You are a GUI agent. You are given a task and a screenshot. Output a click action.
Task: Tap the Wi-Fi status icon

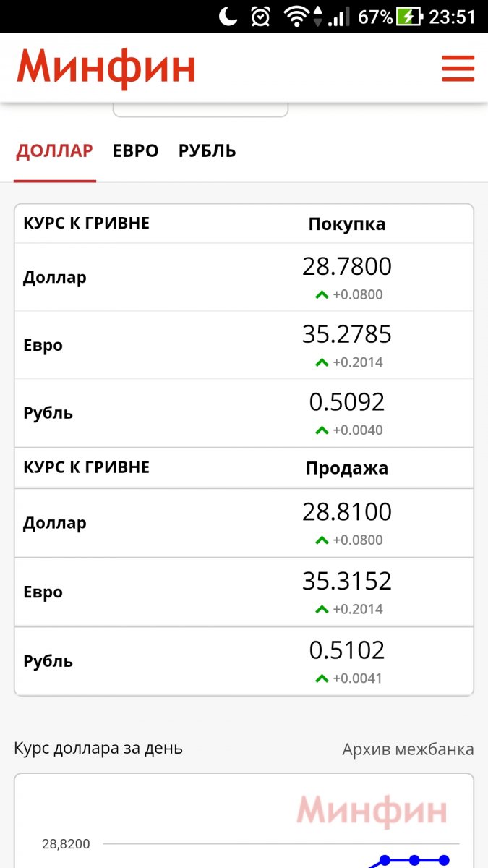tap(297, 16)
